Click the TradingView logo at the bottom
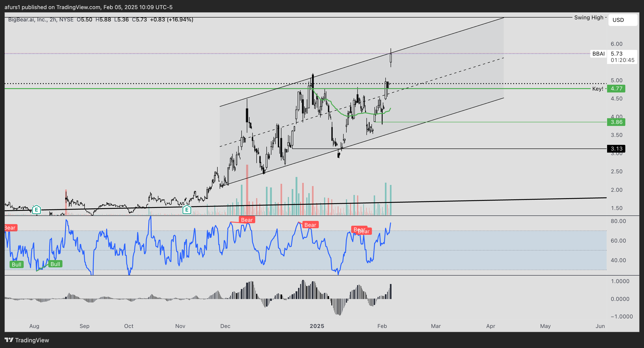644x348 pixels. tap(27, 340)
